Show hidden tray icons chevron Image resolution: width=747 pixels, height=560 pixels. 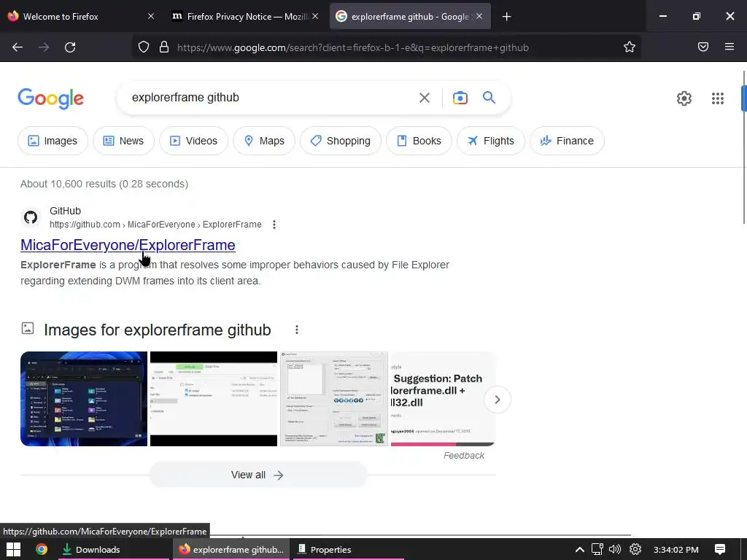tap(579, 550)
